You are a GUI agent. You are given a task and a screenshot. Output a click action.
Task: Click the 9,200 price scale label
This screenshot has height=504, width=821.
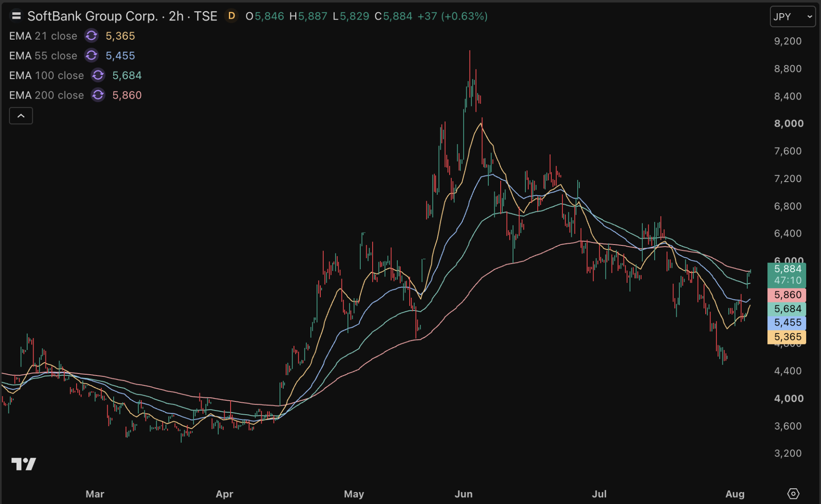[788, 41]
